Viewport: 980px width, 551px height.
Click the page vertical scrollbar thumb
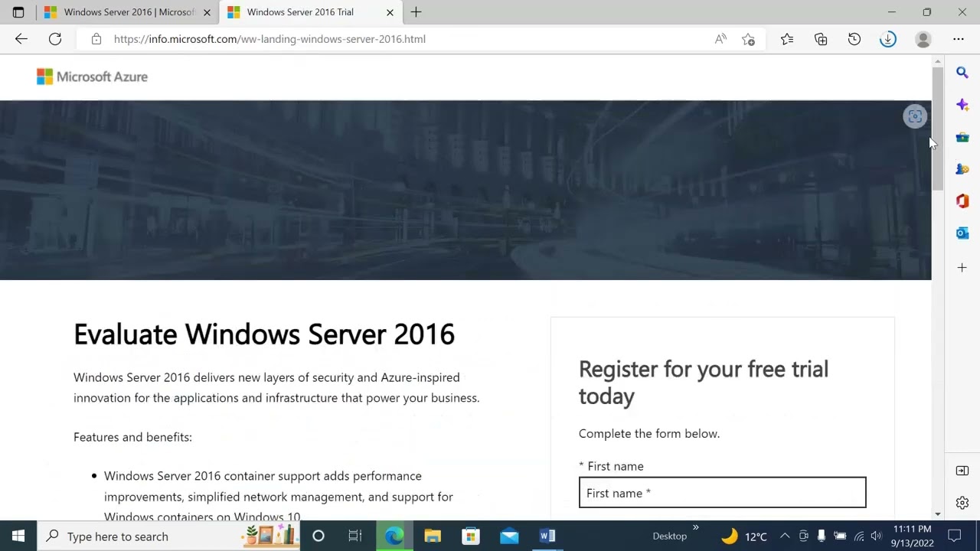938,129
